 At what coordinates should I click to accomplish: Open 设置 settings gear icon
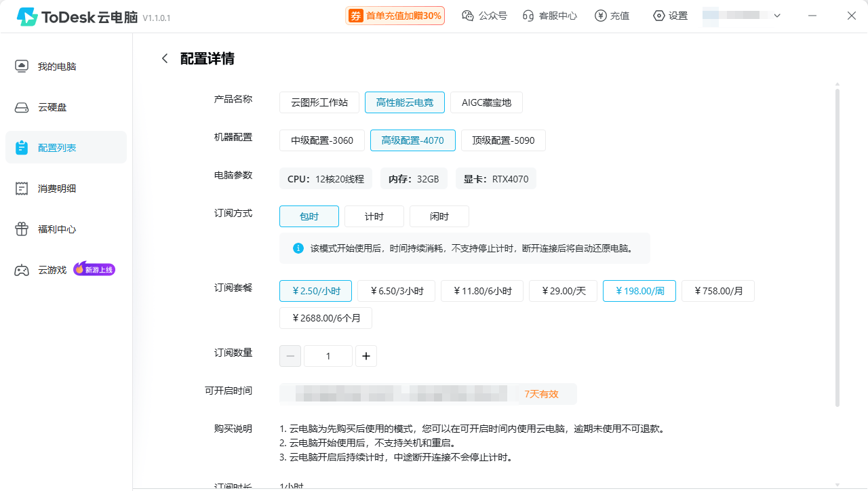[x=658, y=16]
